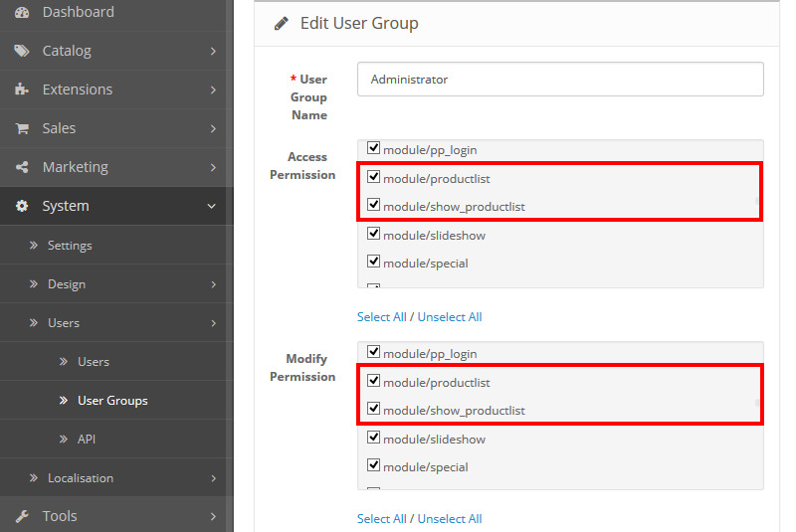Click the Extensions puzzle piece icon

tap(22, 89)
